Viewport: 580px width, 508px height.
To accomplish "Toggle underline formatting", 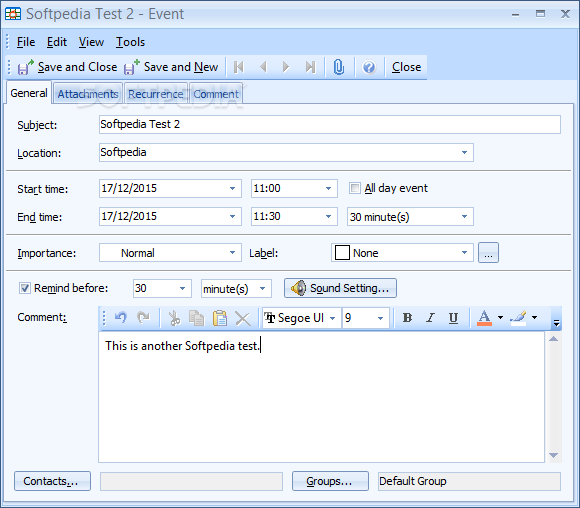I will (453, 318).
